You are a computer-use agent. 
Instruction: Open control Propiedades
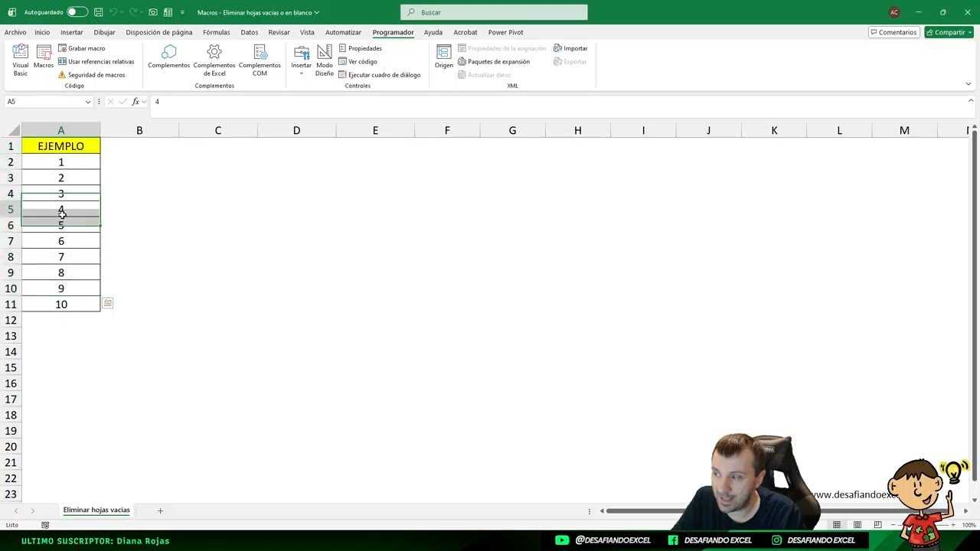pyautogui.click(x=360, y=48)
